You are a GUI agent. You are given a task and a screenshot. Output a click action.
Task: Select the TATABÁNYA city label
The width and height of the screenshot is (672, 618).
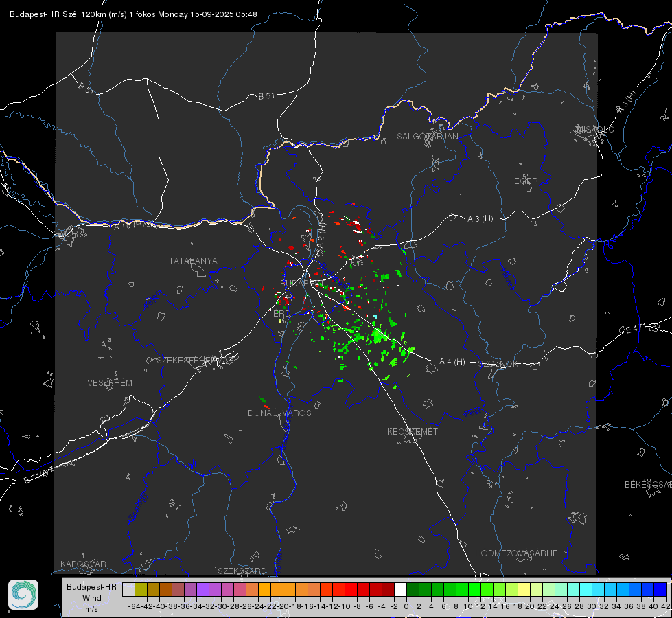pyautogui.click(x=193, y=261)
